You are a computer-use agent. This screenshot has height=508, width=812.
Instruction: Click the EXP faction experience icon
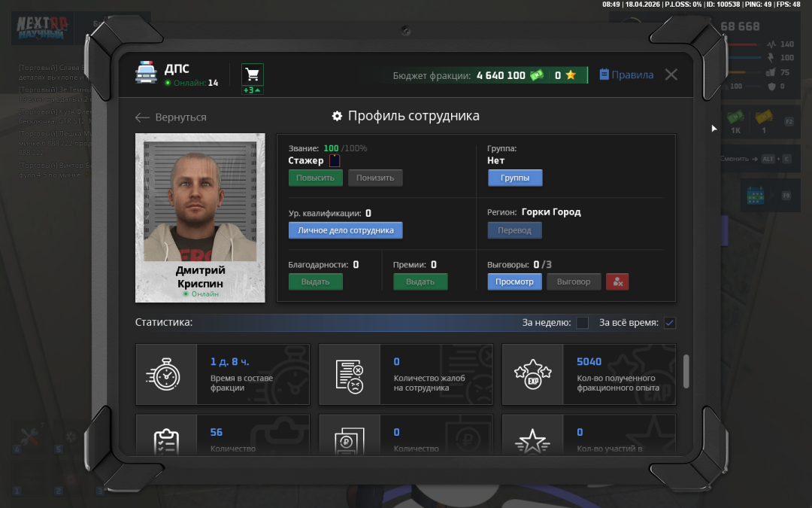tap(532, 374)
